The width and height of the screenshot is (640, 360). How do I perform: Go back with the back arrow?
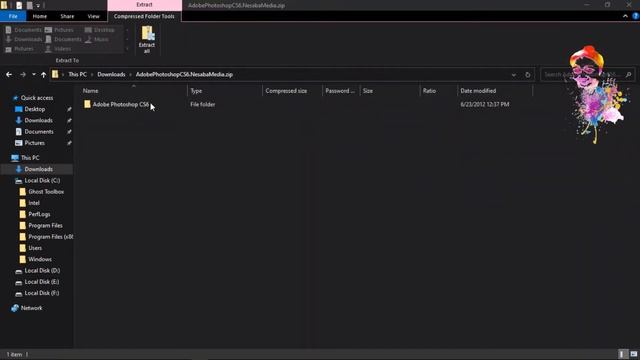click(9, 75)
